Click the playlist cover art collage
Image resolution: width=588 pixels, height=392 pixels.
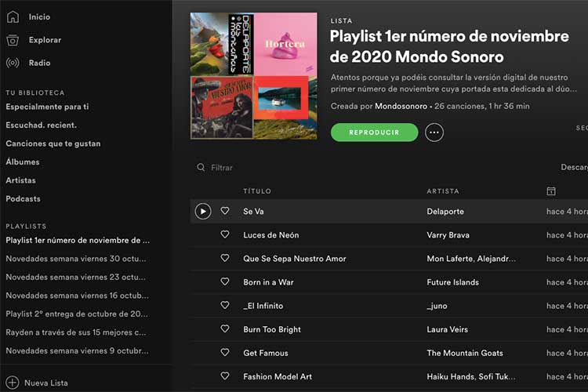coord(254,76)
